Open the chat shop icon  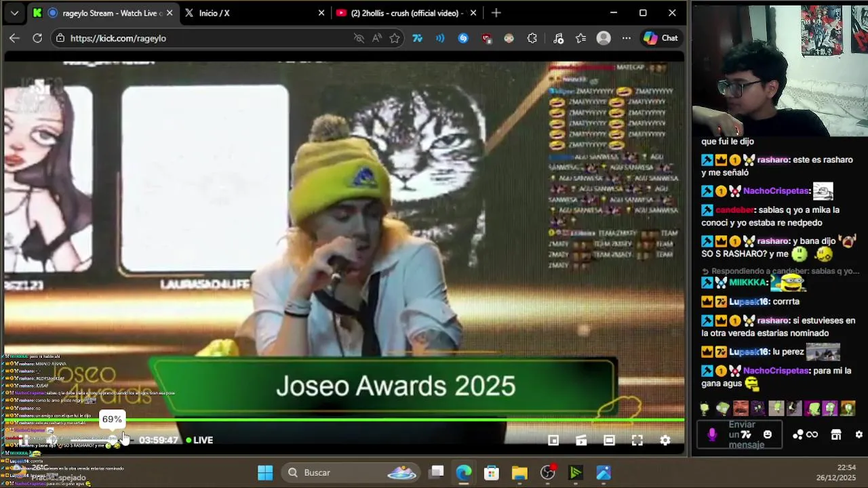[836, 434]
